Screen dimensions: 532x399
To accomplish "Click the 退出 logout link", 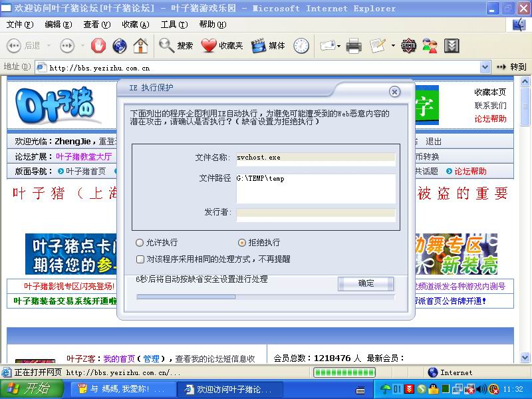I will (x=434, y=142).
